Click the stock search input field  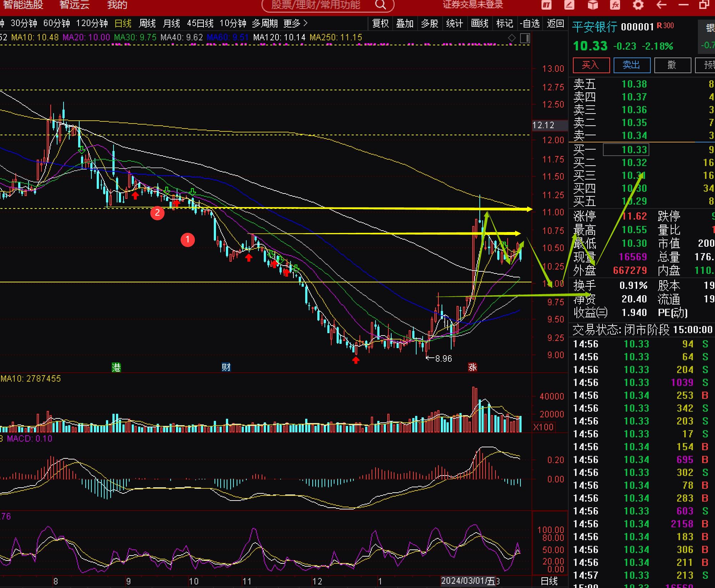click(x=316, y=5)
